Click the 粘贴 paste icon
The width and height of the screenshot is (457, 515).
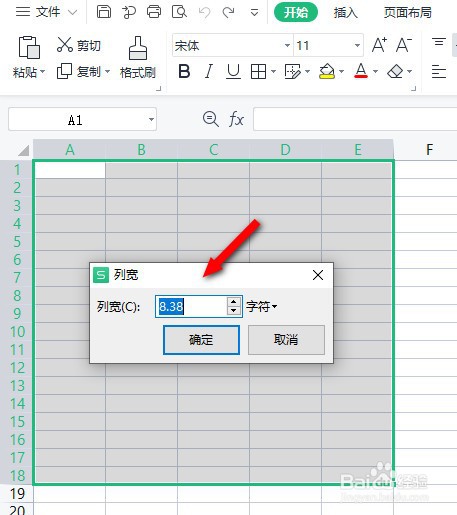pos(29,47)
